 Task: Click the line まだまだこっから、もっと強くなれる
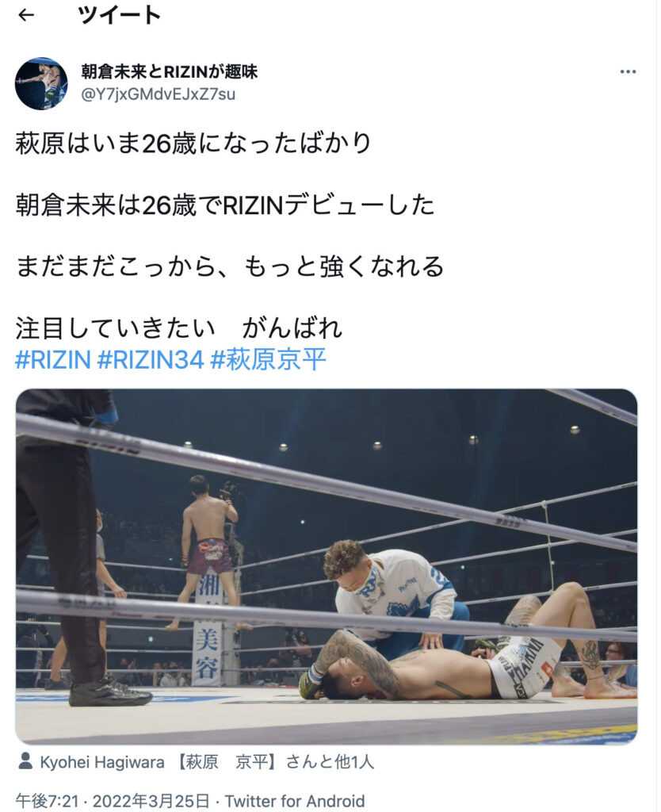tap(230, 266)
